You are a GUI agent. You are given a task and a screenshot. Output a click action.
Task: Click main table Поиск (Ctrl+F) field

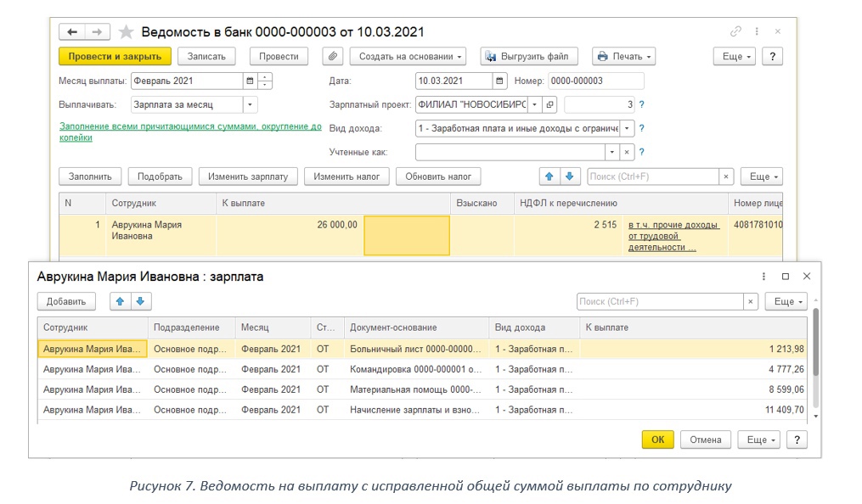652,176
